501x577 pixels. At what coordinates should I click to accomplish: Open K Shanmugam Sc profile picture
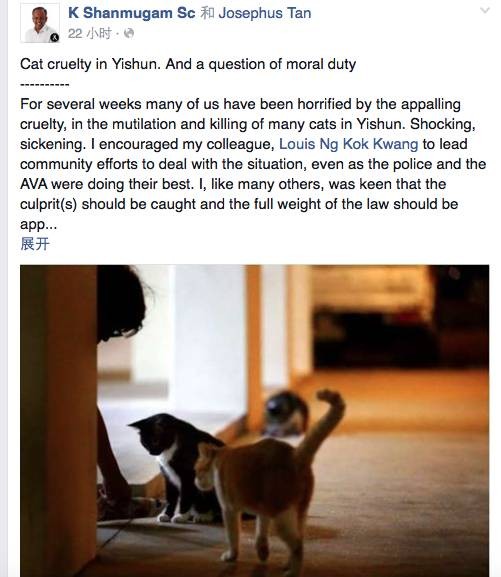pyautogui.click(x=40, y=23)
